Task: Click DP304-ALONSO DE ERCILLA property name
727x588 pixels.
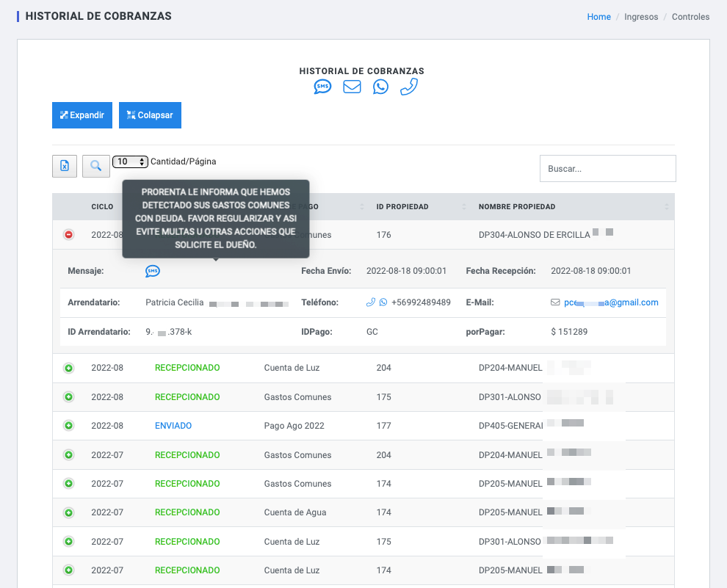Action: 534,235
